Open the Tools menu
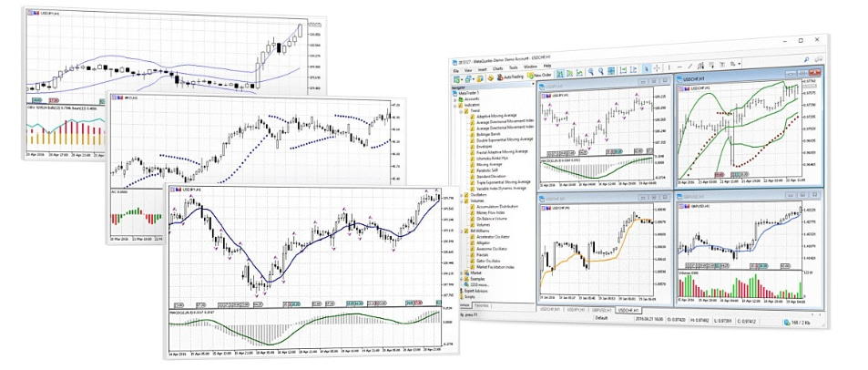 click(513, 68)
